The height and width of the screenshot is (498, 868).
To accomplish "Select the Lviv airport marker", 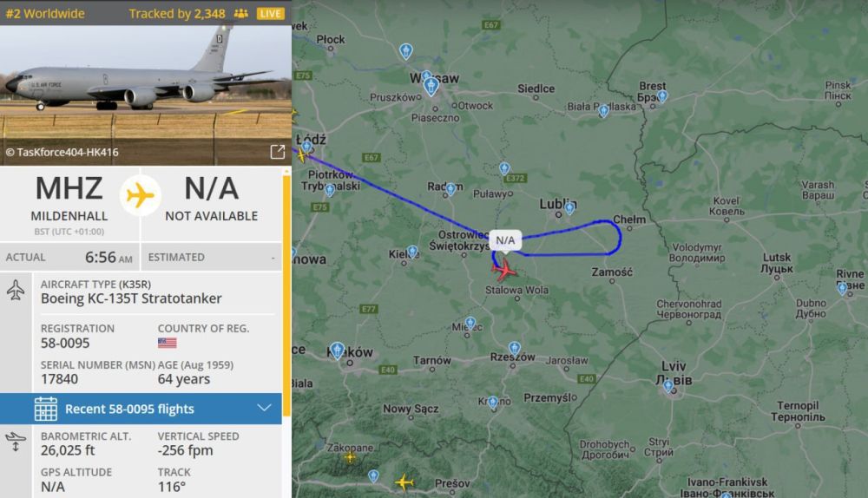I will click(x=668, y=386).
